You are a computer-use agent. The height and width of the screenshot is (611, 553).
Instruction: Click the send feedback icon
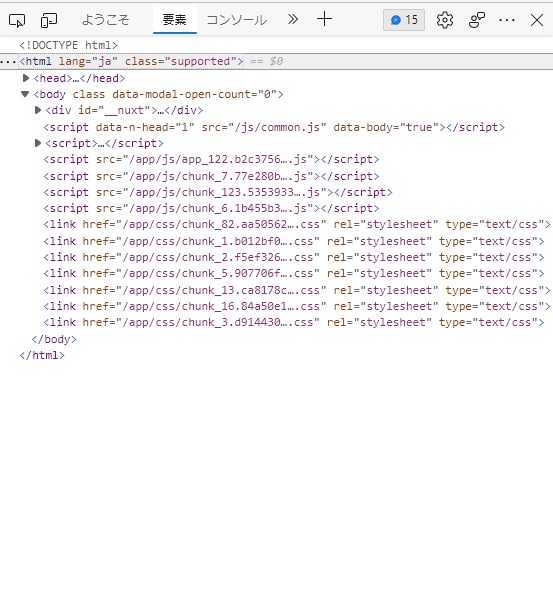477,20
